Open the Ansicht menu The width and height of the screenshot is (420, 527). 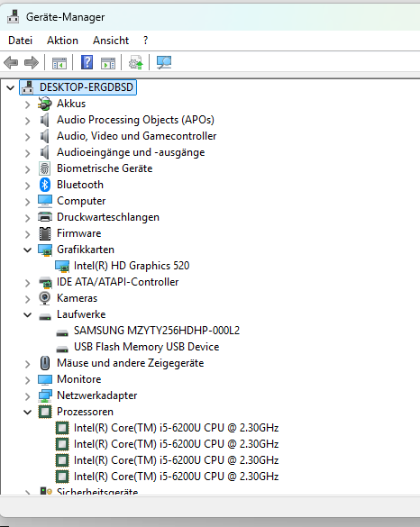pyautogui.click(x=111, y=41)
